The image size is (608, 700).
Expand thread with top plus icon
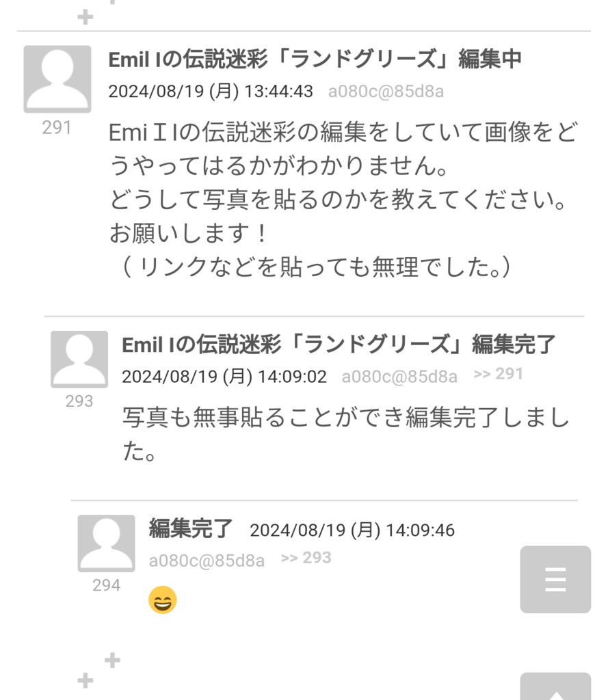[x=85, y=17]
